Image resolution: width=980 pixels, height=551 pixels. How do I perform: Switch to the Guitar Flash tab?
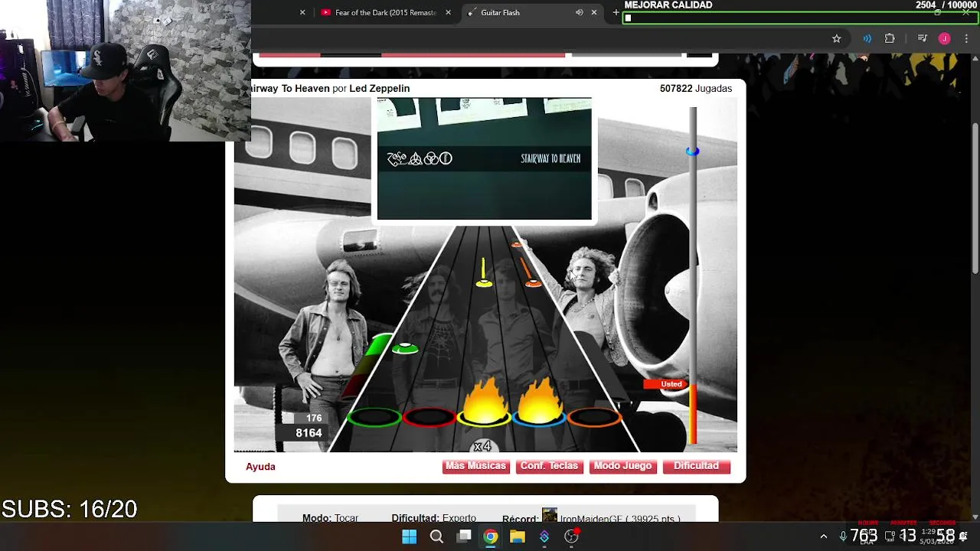click(500, 12)
